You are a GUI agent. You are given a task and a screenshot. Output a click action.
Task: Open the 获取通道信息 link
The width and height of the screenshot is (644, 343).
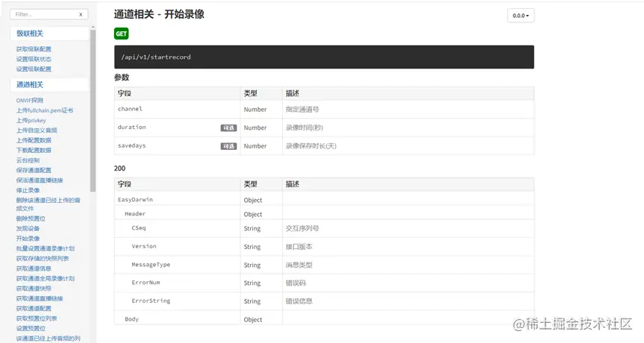coord(34,268)
